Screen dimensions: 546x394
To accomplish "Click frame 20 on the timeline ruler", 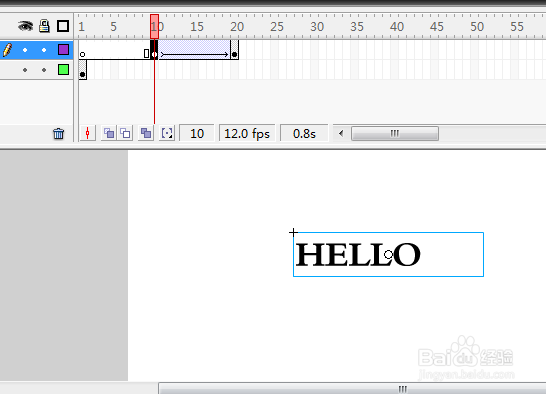I will (x=237, y=27).
